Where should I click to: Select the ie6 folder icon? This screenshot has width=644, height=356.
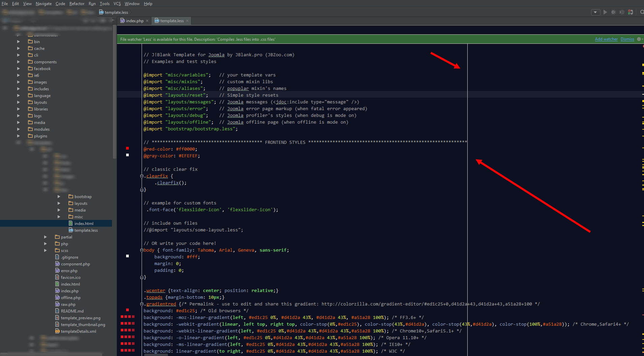(30, 75)
